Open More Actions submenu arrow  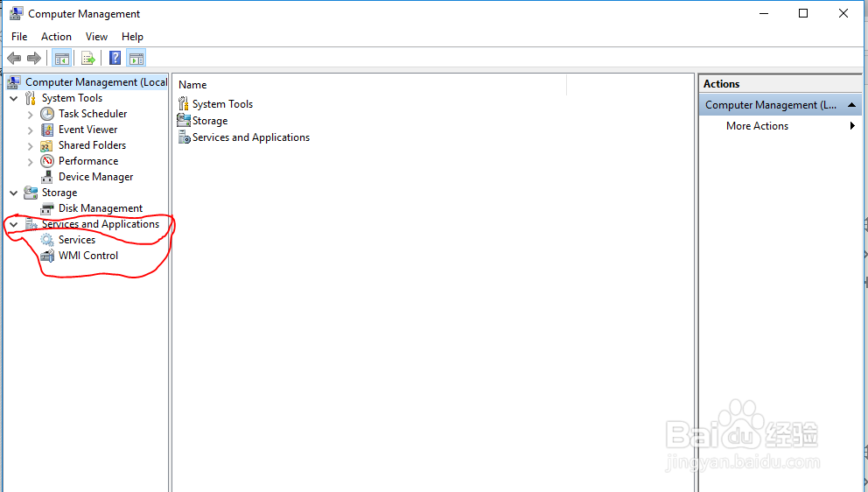click(x=852, y=126)
